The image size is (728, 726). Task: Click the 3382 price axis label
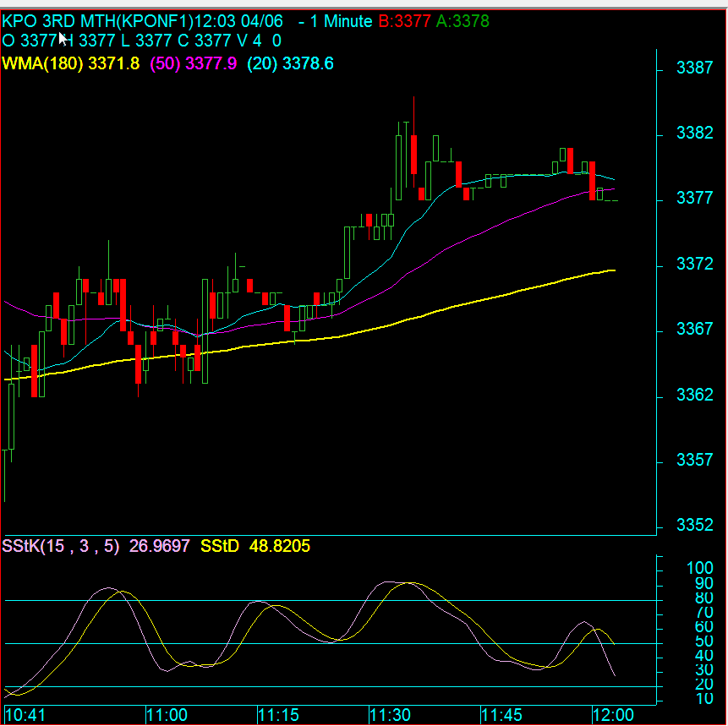(x=694, y=134)
